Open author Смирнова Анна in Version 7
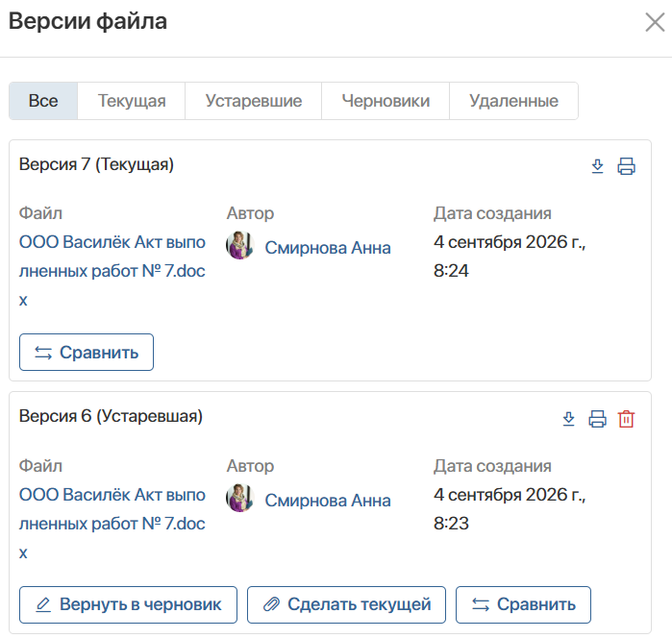Screen dimensions: 672x638 (328, 248)
